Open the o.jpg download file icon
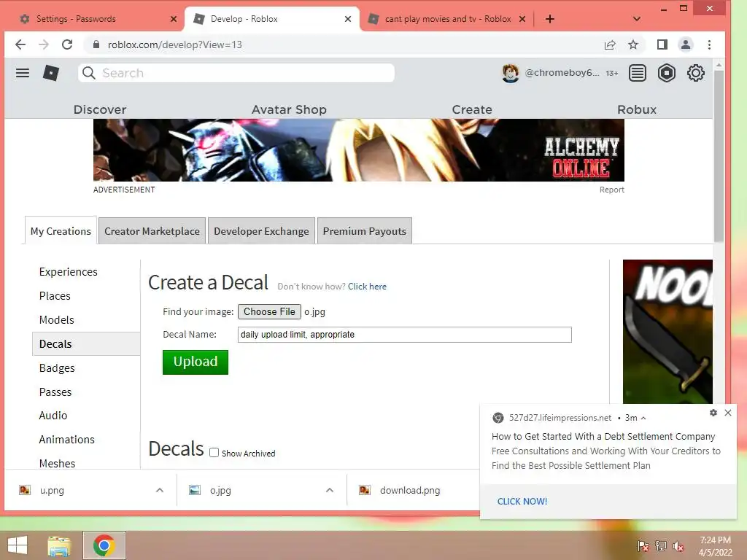This screenshot has height=560, width=747. point(195,490)
